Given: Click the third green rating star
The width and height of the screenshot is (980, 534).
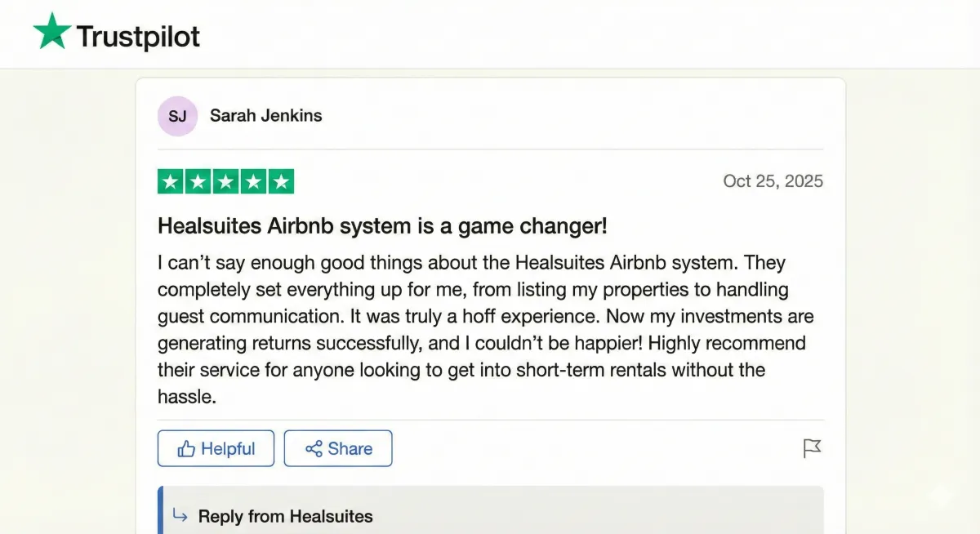Looking at the screenshot, I should (x=225, y=181).
